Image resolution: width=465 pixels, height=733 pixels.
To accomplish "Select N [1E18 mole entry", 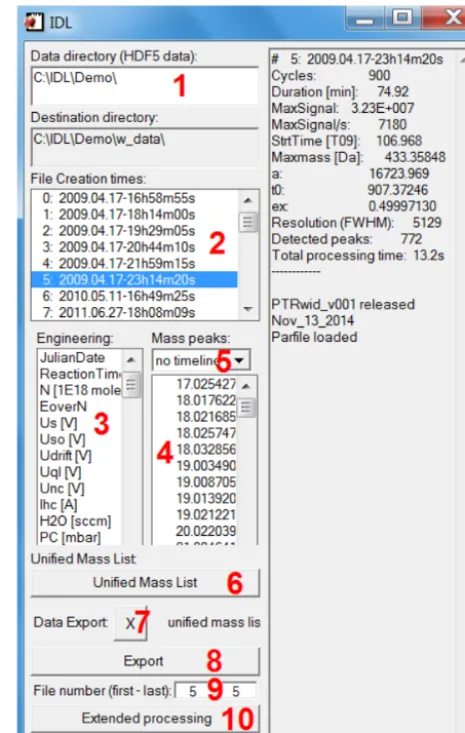I will click(79, 390).
